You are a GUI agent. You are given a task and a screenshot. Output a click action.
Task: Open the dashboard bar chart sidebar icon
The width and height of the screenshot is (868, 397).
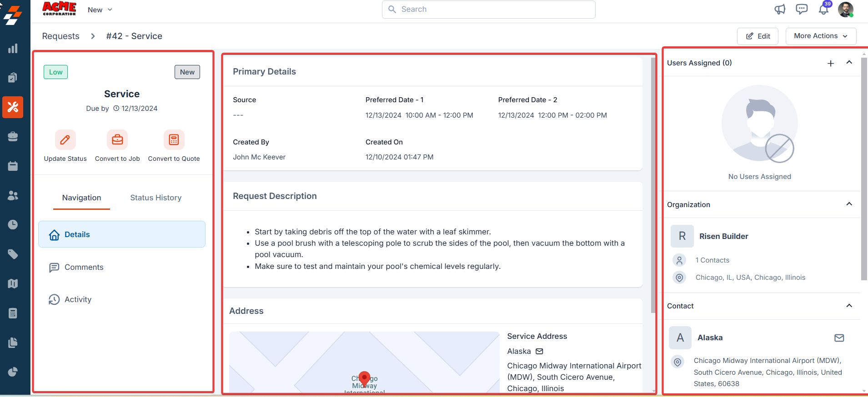13,49
